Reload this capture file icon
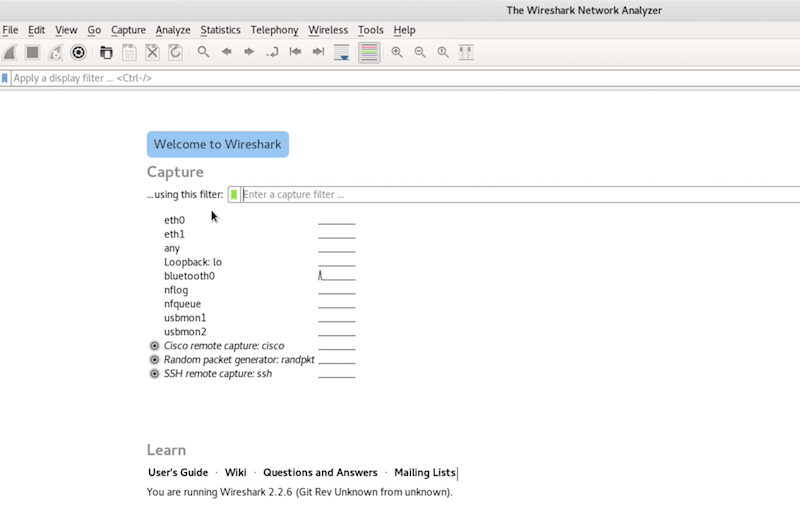Viewport: 800px width, 514px height. pos(175,52)
